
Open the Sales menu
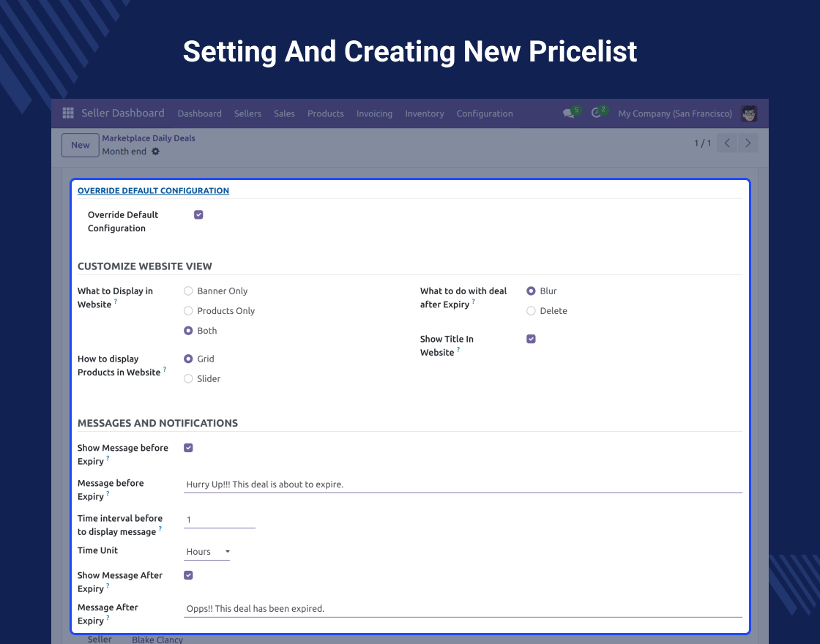click(x=285, y=113)
